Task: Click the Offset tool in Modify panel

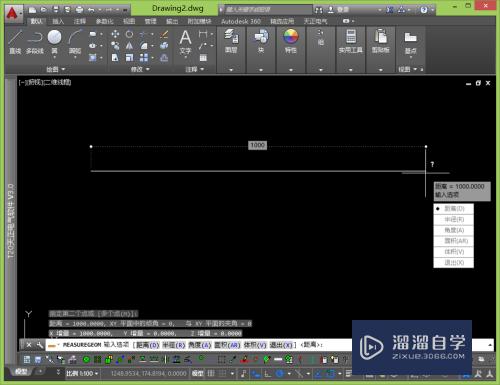Action: (164, 58)
